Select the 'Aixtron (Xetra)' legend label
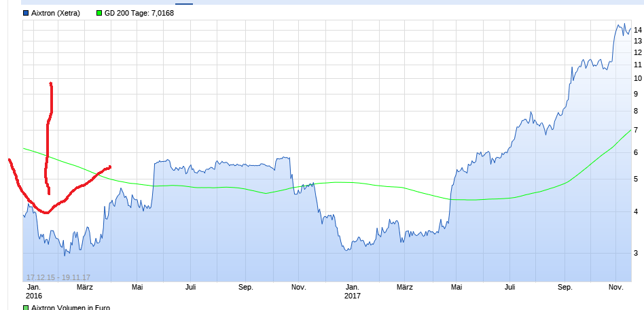 pos(56,13)
